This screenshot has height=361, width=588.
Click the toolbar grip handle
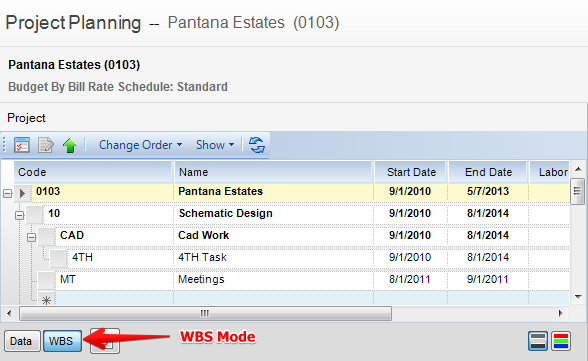pos(4,145)
